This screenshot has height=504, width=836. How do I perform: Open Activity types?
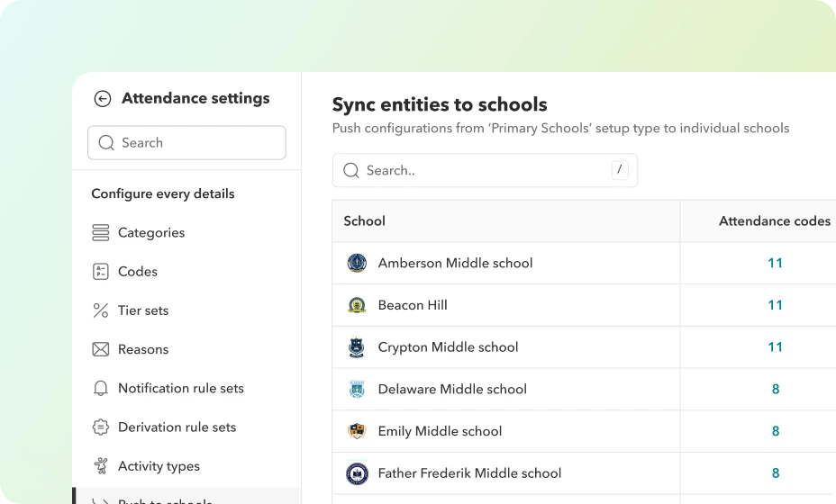click(159, 466)
